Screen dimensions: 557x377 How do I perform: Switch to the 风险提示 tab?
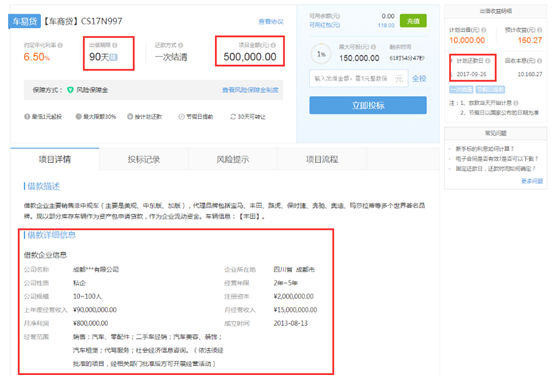pos(233,160)
